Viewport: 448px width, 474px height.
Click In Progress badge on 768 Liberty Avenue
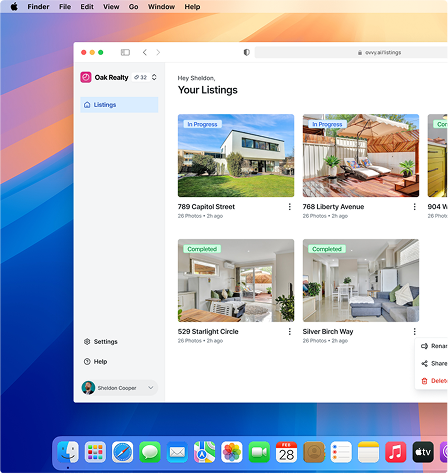(327, 124)
